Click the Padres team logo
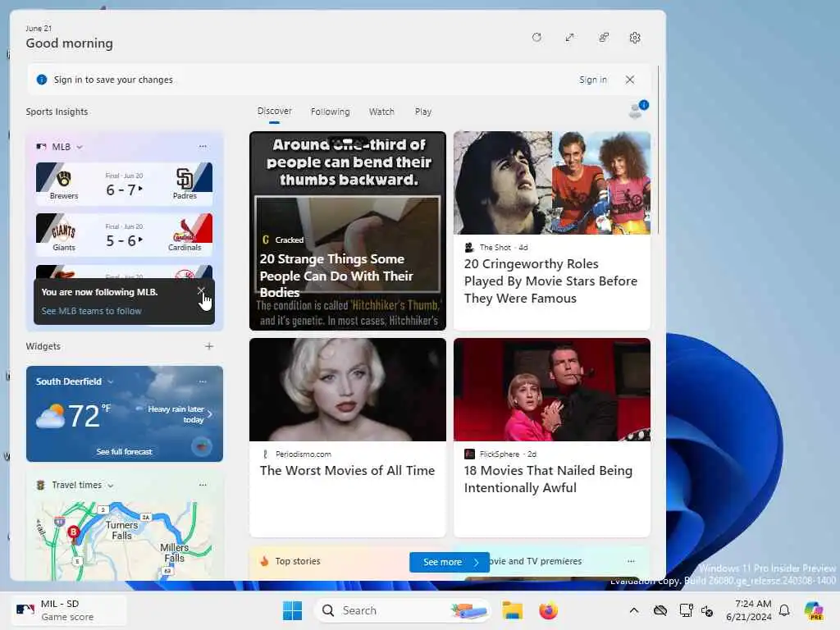 coord(185,178)
